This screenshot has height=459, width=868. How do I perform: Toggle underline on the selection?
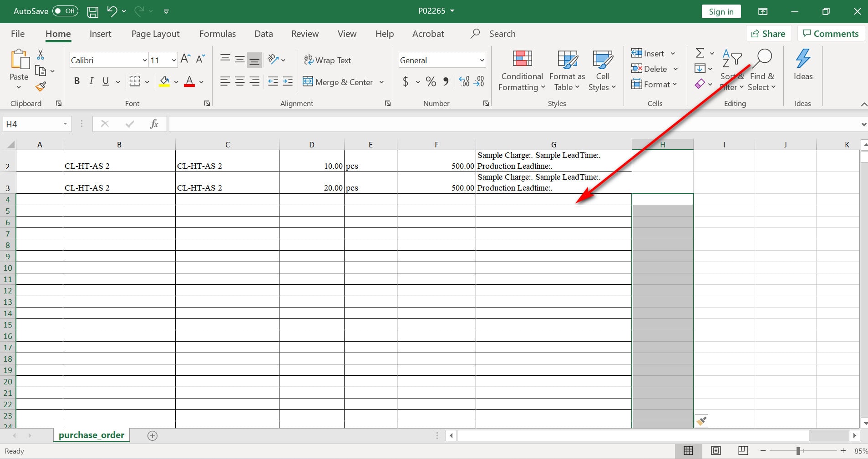105,81
